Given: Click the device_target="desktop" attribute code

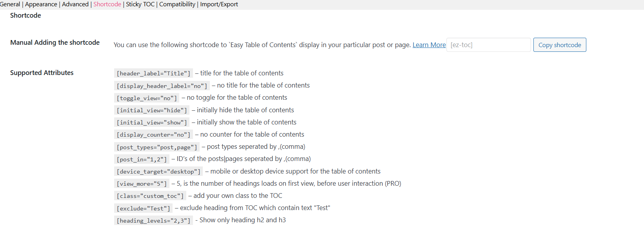Looking at the screenshot, I should pos(158,172).
